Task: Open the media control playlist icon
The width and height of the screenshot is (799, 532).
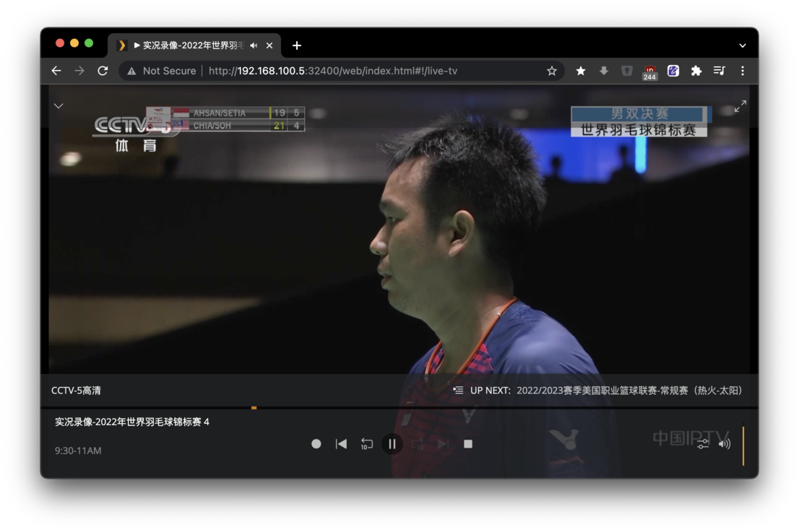Action: point(719,71)
